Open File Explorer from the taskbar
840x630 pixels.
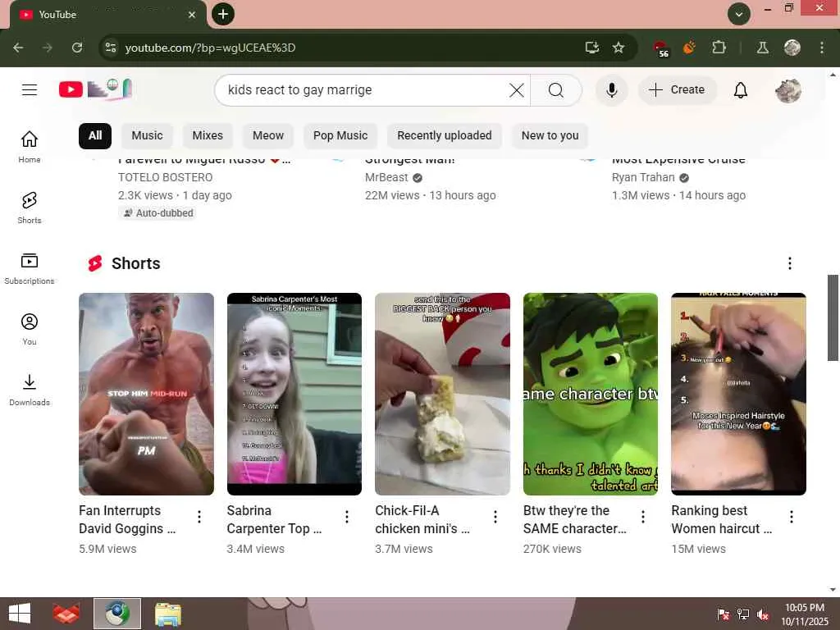pos(167,614)
